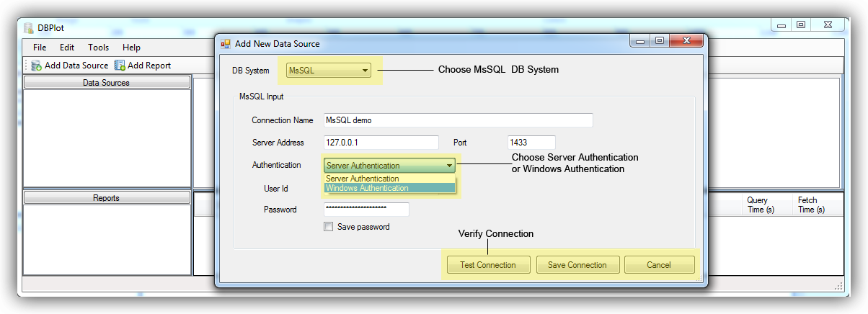
Task: Close the Add New Data Source dialog
Action: point(686,41)
